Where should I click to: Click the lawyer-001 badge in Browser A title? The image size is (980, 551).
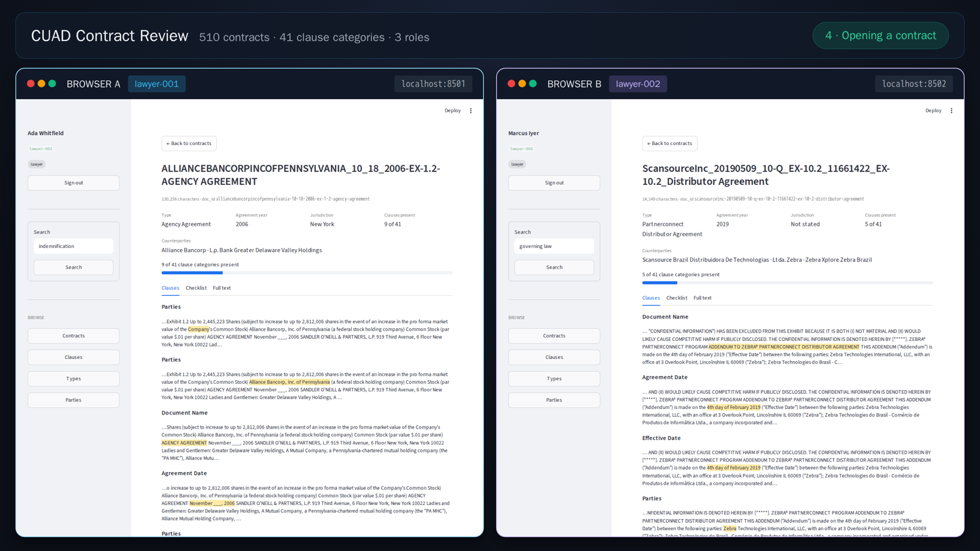(x=157, y=84)
